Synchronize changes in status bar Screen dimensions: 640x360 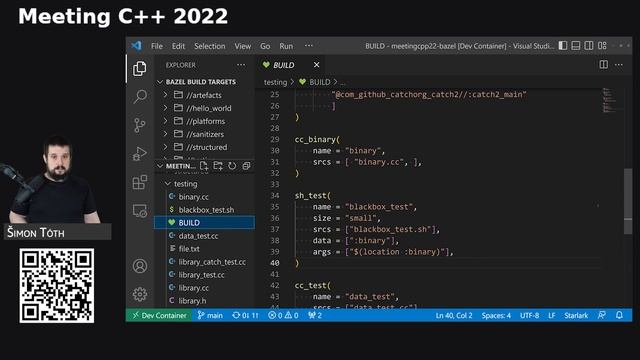coord(245,315)
